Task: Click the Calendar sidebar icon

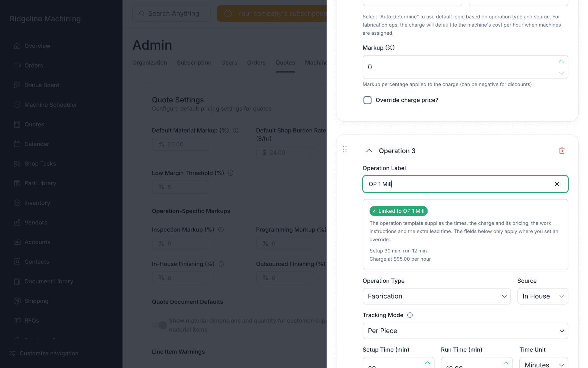Action: (x=17, y=144)
